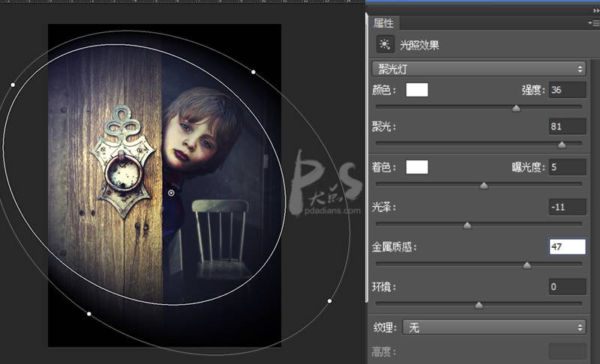Click the 着色 white color swatch

pyautogui.click(x=417, y=167)
